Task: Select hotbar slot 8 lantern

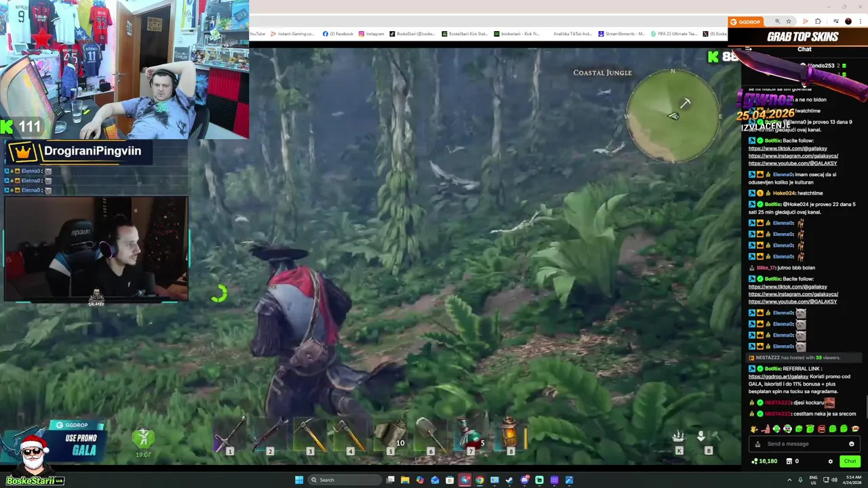Action: tap(510, 435)
